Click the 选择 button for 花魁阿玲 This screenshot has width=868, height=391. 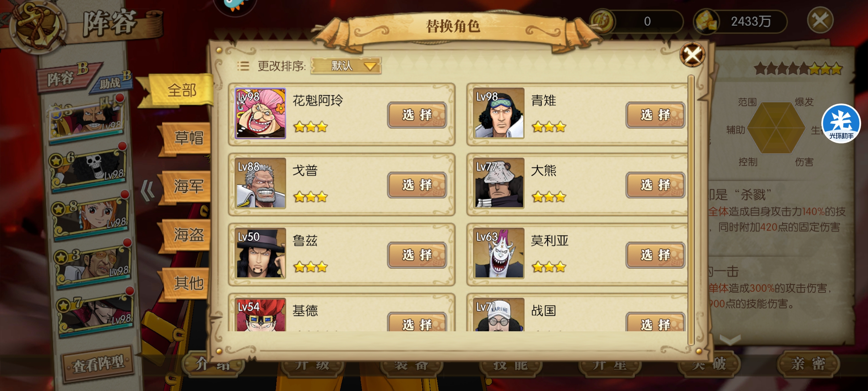coord(417,115)
